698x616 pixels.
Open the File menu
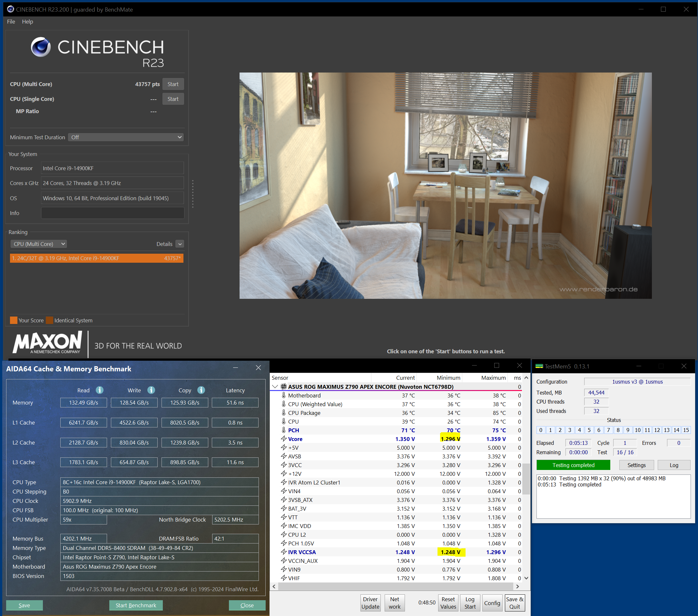coord(11,22)
